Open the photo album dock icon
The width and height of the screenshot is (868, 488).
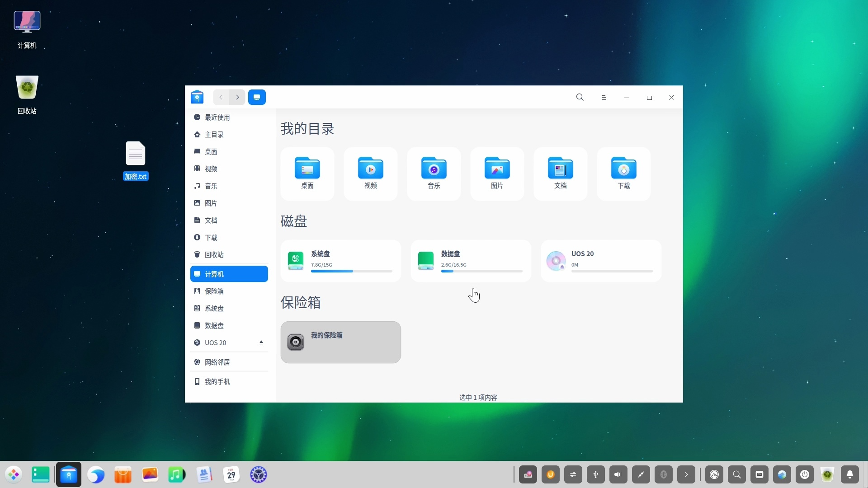click(150, 475)
